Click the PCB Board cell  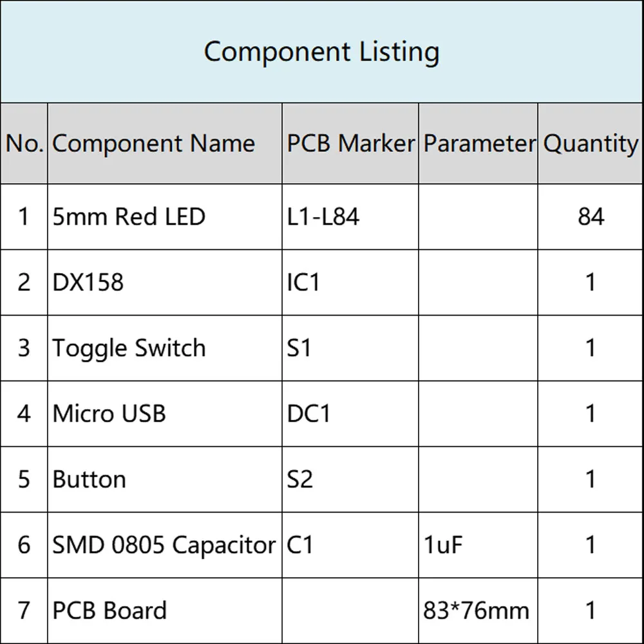coord(165,611)
